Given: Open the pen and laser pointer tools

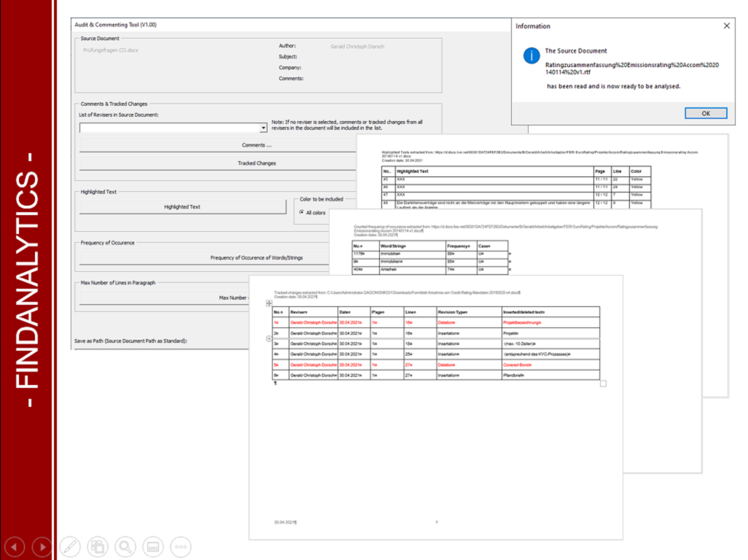Looking at the screenshot, I should click(x=70, y=546).
